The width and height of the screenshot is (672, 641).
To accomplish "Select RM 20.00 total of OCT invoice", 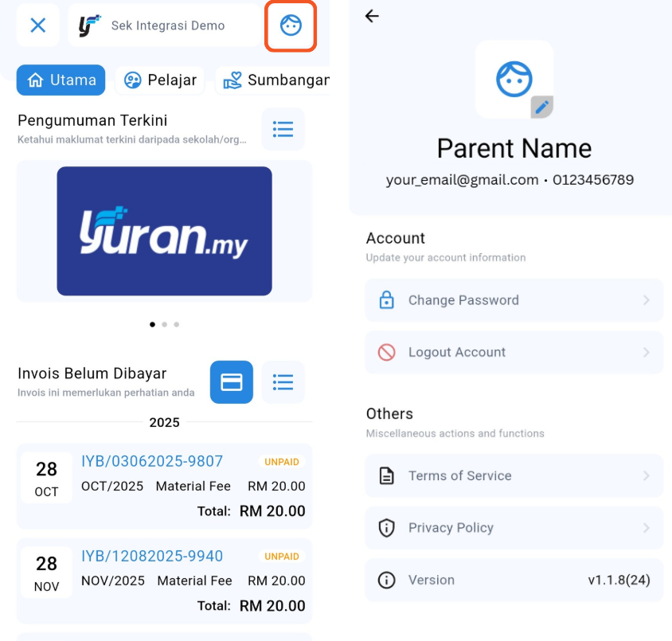I will [272, 510].
